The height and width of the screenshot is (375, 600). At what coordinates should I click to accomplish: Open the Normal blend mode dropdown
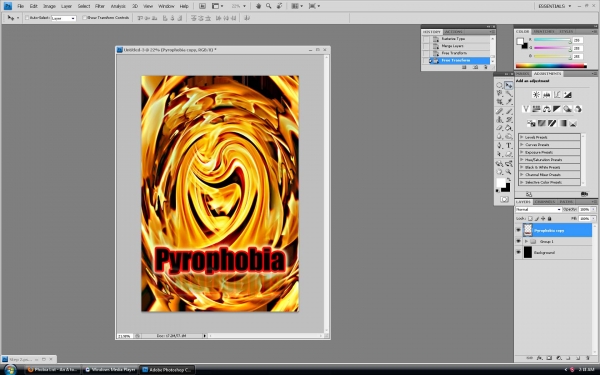(x=539, y=210)
